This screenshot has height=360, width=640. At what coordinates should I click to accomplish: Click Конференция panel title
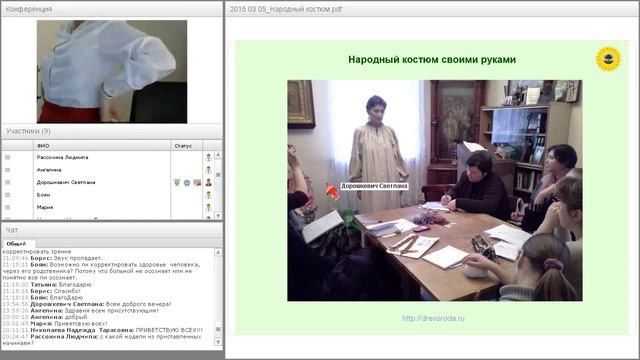tap(29, 9)
